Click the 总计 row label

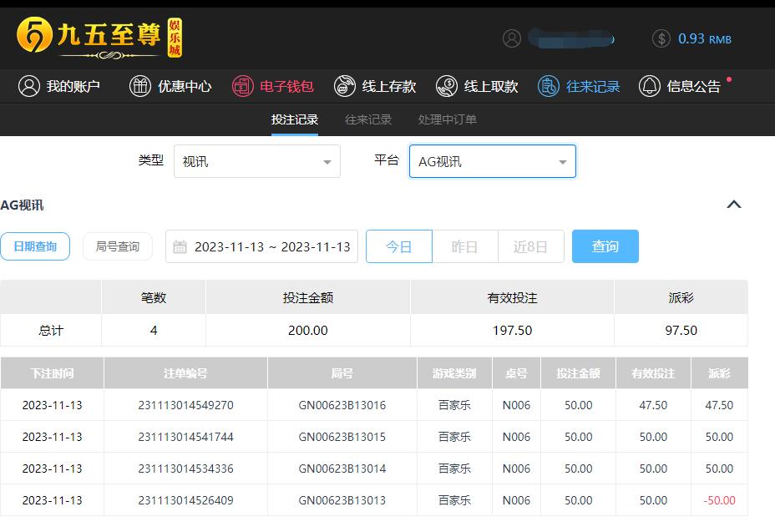coord(51,330)
